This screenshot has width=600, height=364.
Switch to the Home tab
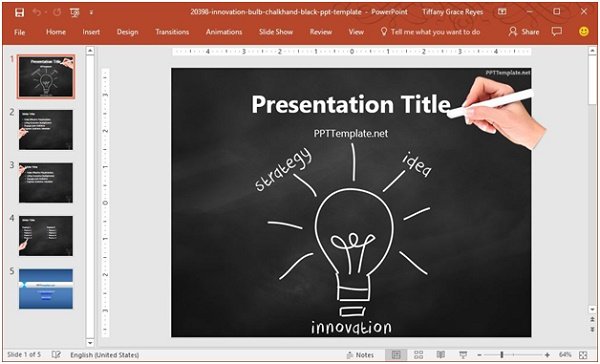(x=56, y=32)
